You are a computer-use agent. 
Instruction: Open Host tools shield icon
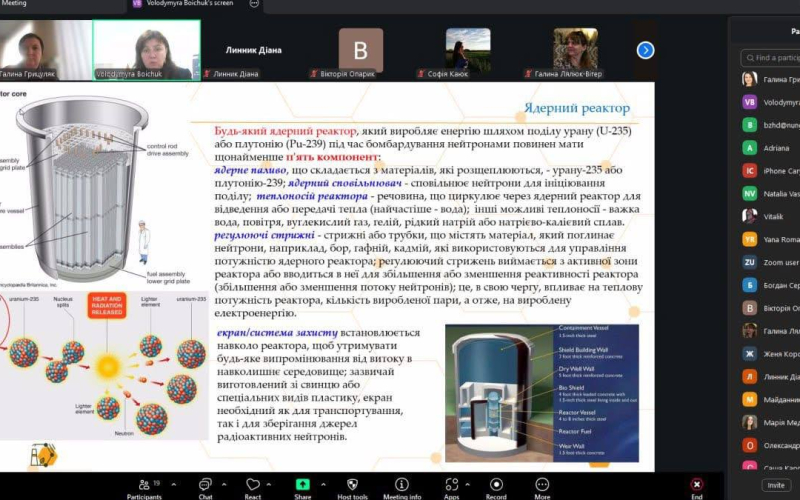353,482
